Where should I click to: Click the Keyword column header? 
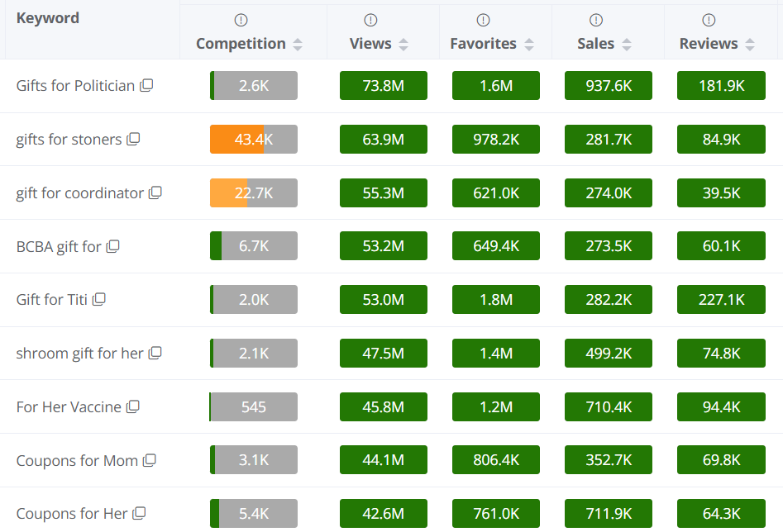pos(48,18)
